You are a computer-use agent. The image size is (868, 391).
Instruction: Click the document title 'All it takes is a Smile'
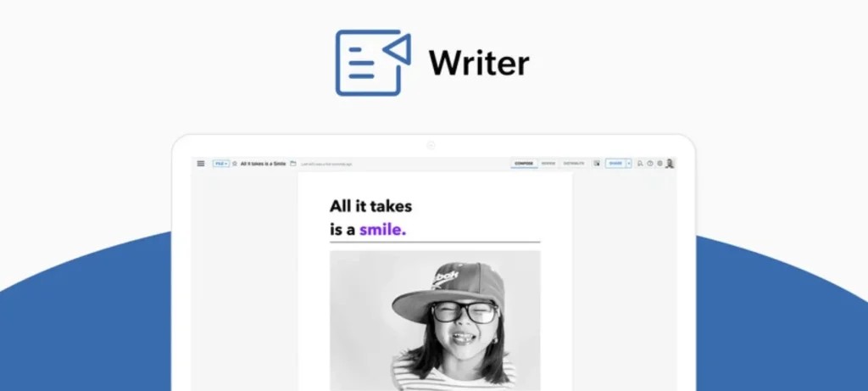(264, 164)
